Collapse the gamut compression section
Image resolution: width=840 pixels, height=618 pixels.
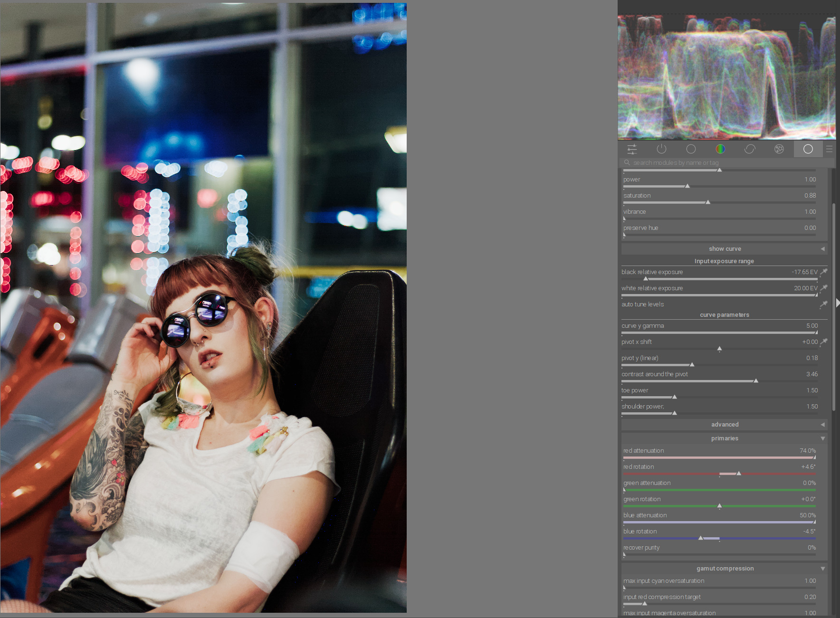pyautogui.click(x=725, y=569)
